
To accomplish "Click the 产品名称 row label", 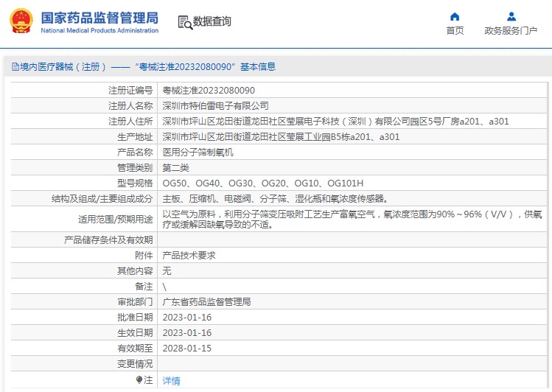I will [135, 153].
